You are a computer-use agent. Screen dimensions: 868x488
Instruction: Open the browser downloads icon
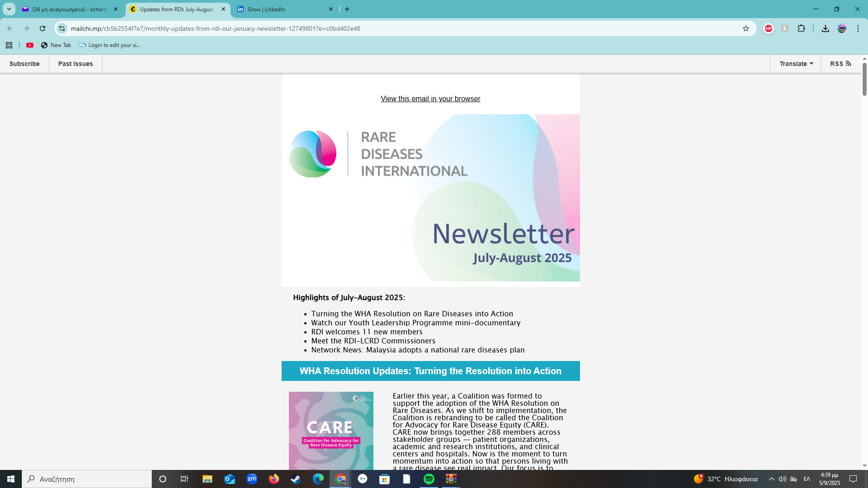[825, 28]
